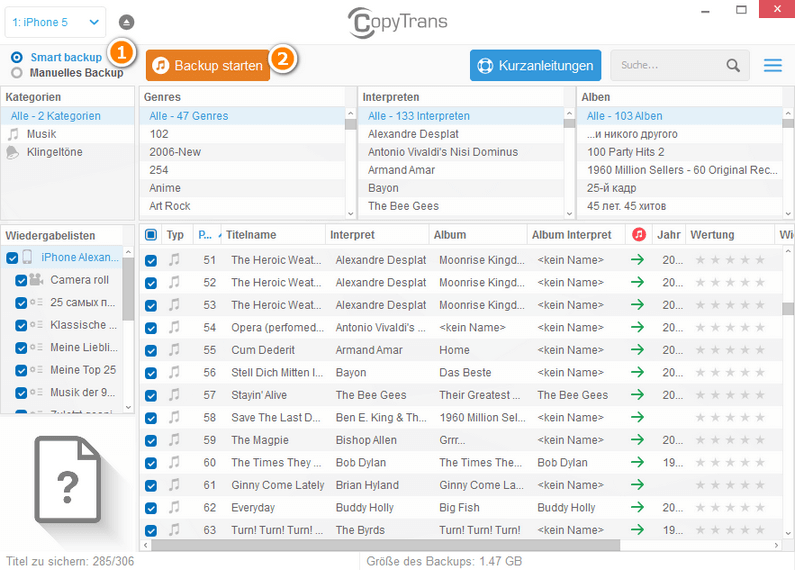
Task: Click the green arrow for track 54
Action: (637, 327)
